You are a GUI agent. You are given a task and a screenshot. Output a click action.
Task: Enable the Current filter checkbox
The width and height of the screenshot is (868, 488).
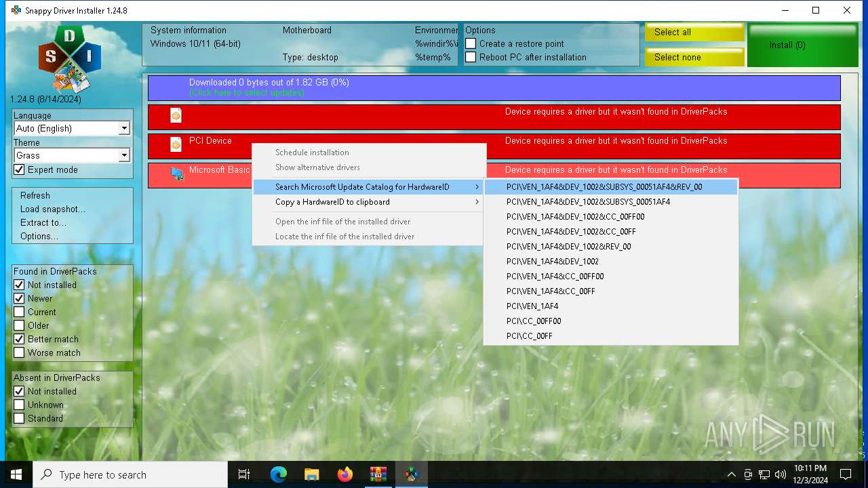pos(19,312)
